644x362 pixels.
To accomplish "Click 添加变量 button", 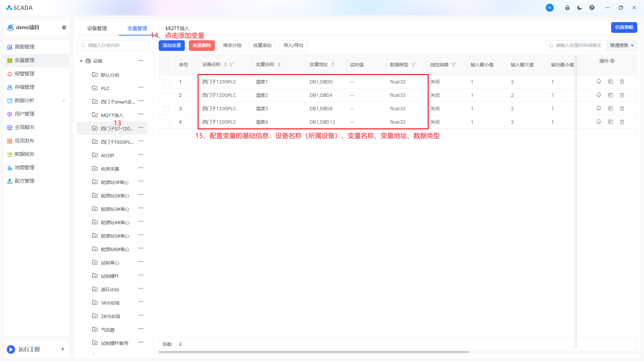I will (172, 45).
